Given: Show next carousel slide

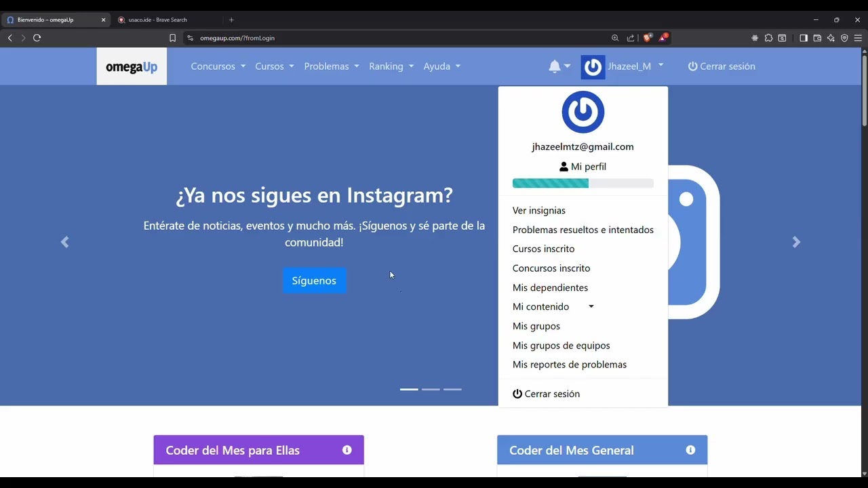Looking at the screenshot, I should 797,242.
